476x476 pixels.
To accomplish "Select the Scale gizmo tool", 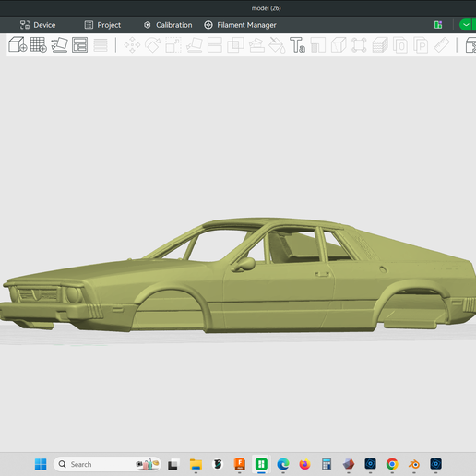I will pyautogui.click(x=173, y=45).
